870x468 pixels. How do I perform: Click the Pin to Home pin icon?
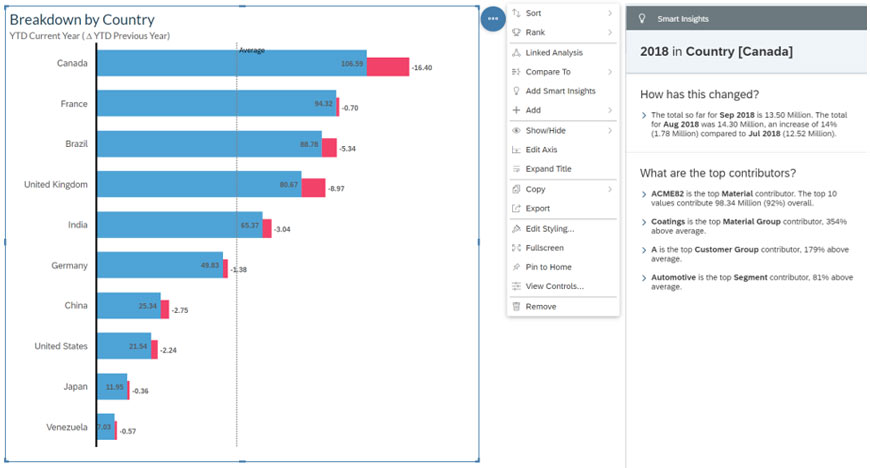pos(516,267)
